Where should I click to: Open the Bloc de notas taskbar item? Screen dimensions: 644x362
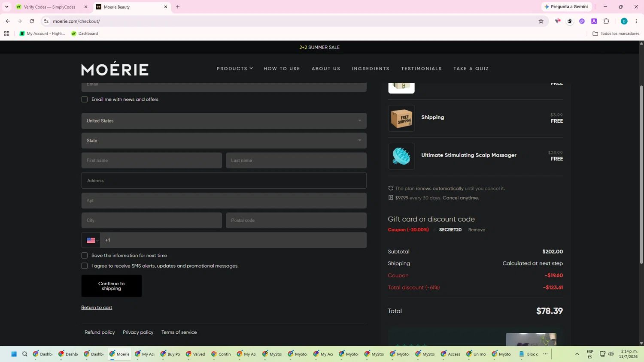click(x=528, y=354)
